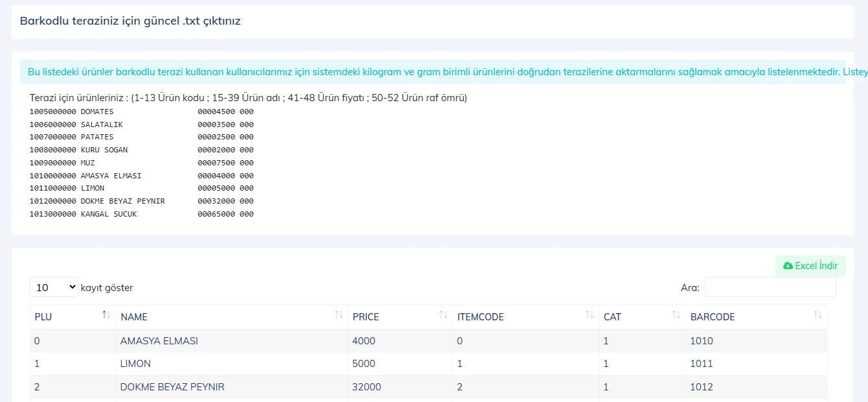The image size is (868, 402).
Task: Click the DOMATES line in txt output
Action: click(x=142, y=112)
